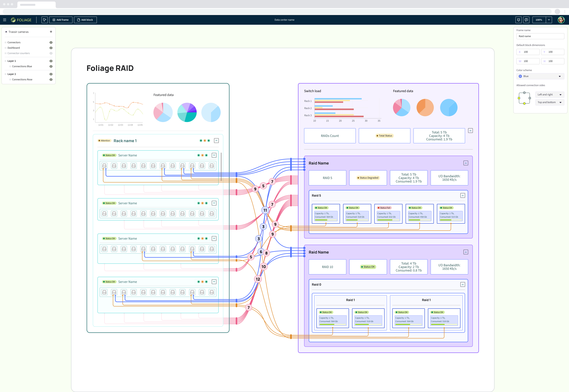Click the orange pie chart in Featured data
This screenshot has height=392, width=569.
click(425, 108)
